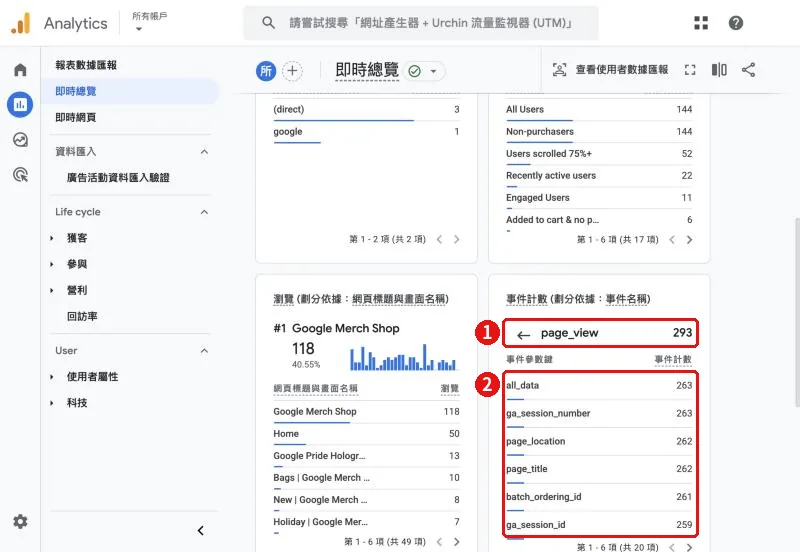Viewport: 800px width, 552px height.
Task: Open the Admin gear icon
Action: coord(20,521)
